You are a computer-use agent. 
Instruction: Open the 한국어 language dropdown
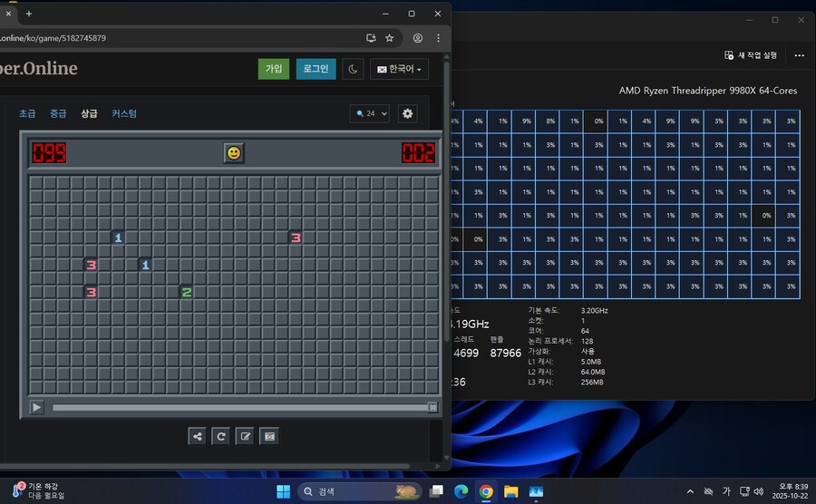coord(399,69)
